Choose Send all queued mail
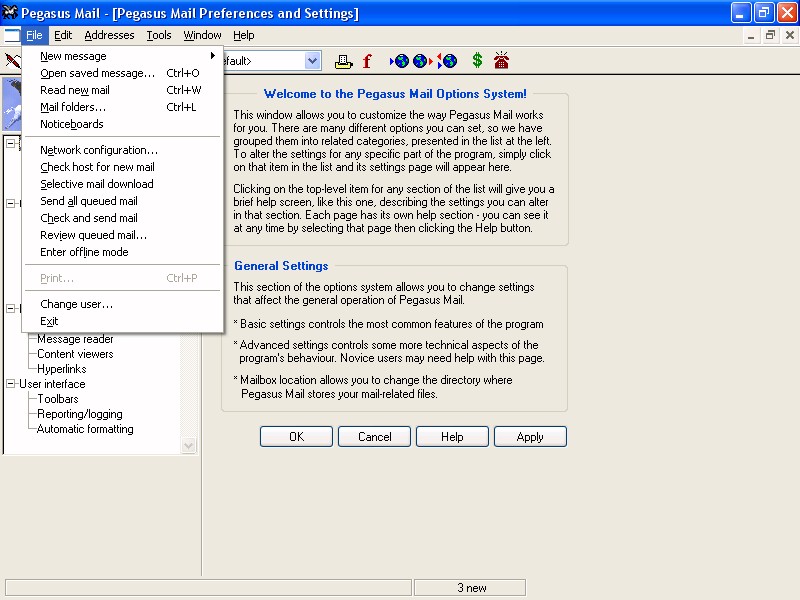800x600 pixels. [x=122, y=201]
